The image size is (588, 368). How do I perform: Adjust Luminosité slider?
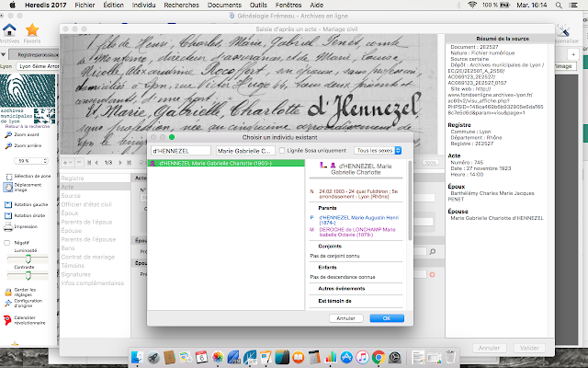click(x=28, y=259)
